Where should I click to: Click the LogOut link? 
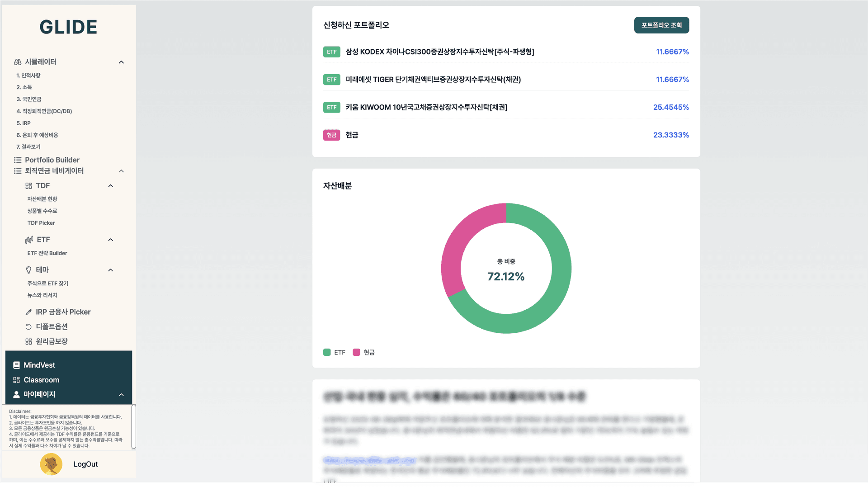(85, 464)
